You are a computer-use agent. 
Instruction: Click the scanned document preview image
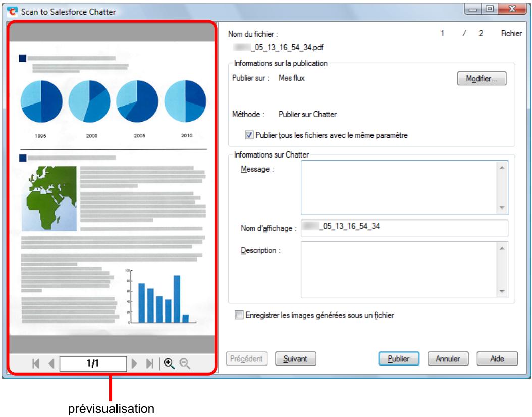click(x=112, y=188)
